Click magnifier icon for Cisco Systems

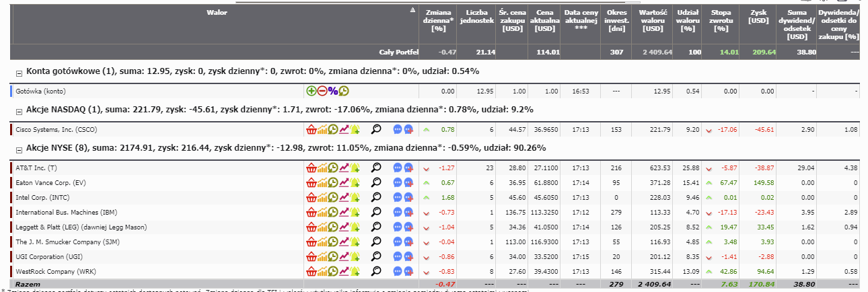point(376,129)
